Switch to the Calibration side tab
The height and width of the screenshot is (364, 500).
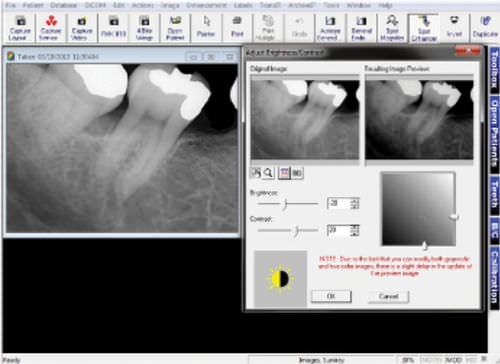pos(494,278)
